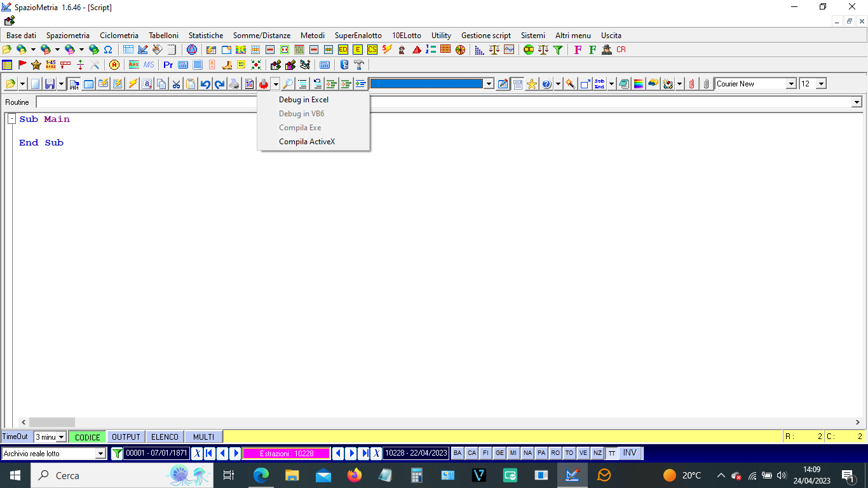The height and width of the screenshot is (488, 868).
Task: Click the floppy disk save icon
Action: pyautogui.click(x=50, y=84)
